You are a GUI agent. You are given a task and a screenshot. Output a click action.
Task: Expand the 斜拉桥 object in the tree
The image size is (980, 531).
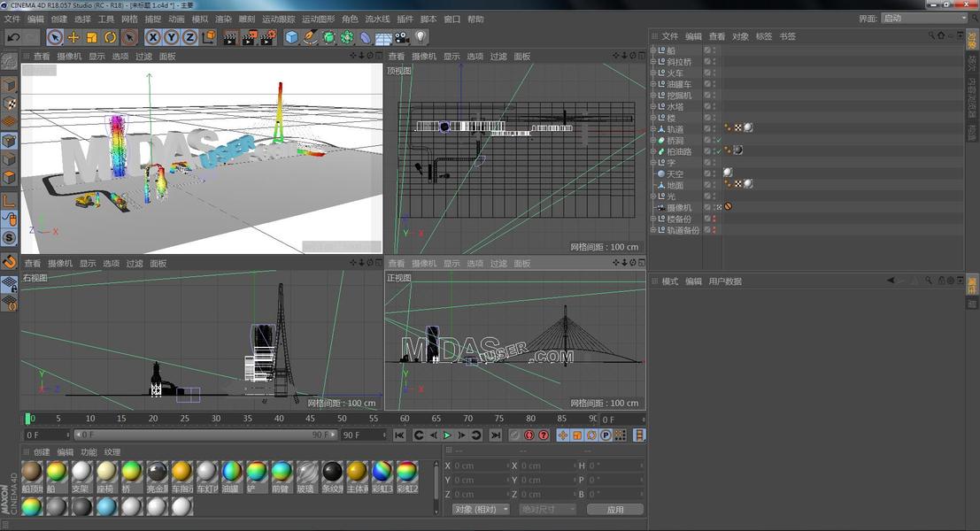[x=653, y=62]
